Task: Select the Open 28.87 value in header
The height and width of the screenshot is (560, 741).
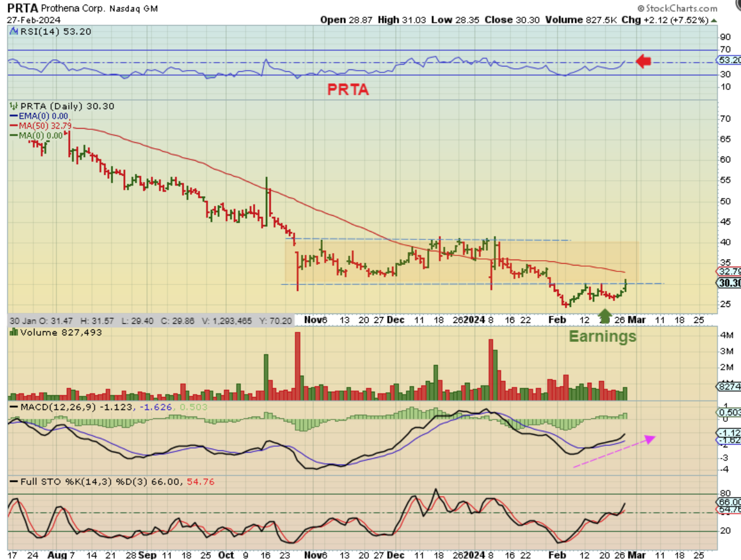Action: (347, 20)
